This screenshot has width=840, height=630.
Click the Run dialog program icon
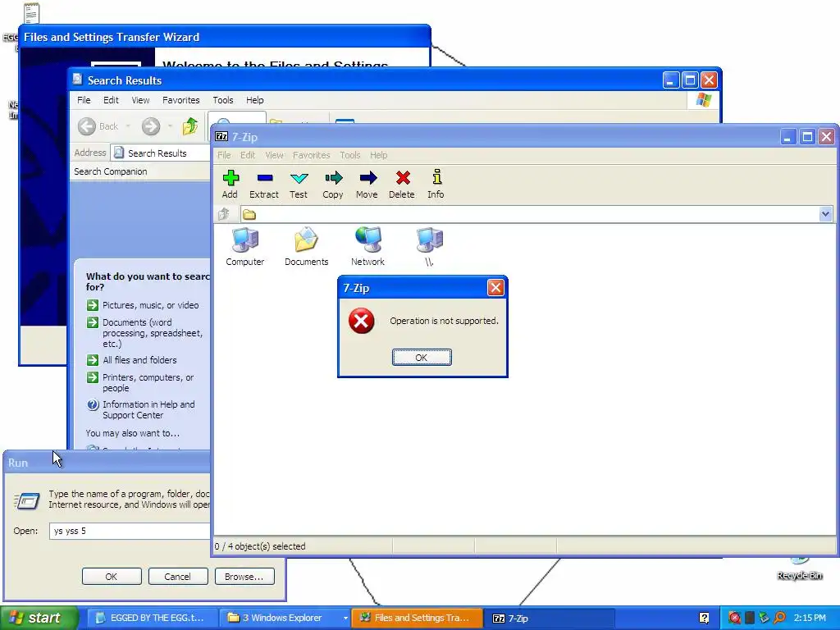27,501
